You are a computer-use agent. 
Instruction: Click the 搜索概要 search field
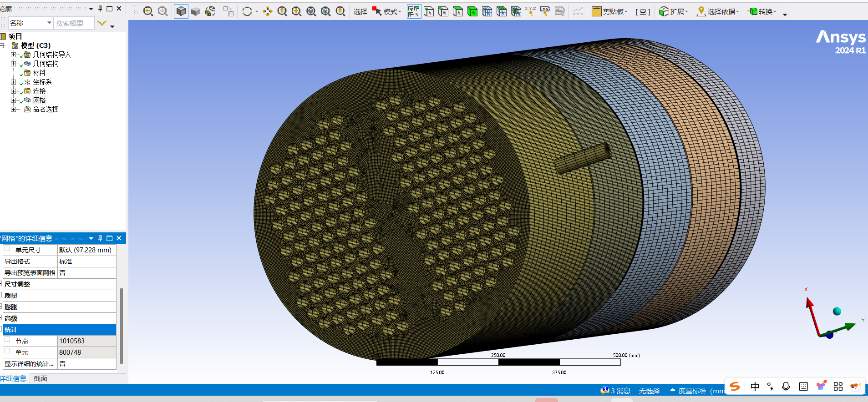tap(74, 23)
